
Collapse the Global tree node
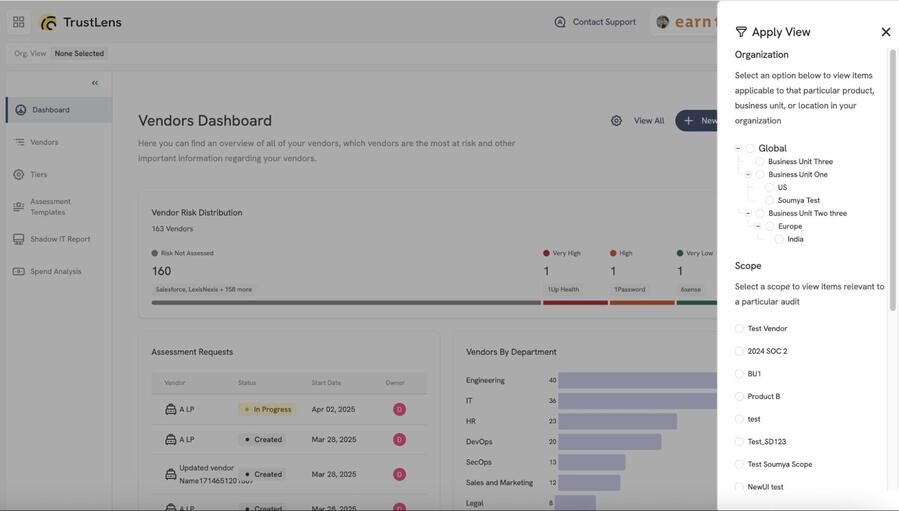tap(738, 148)
